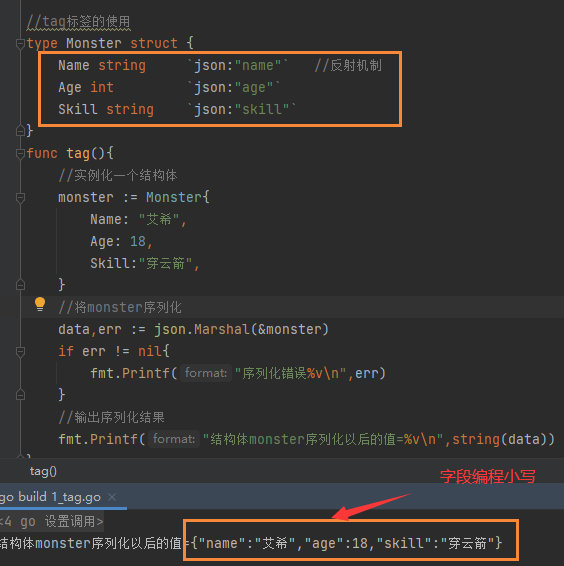Click the json:"name" struct tag

click(238, 66)
